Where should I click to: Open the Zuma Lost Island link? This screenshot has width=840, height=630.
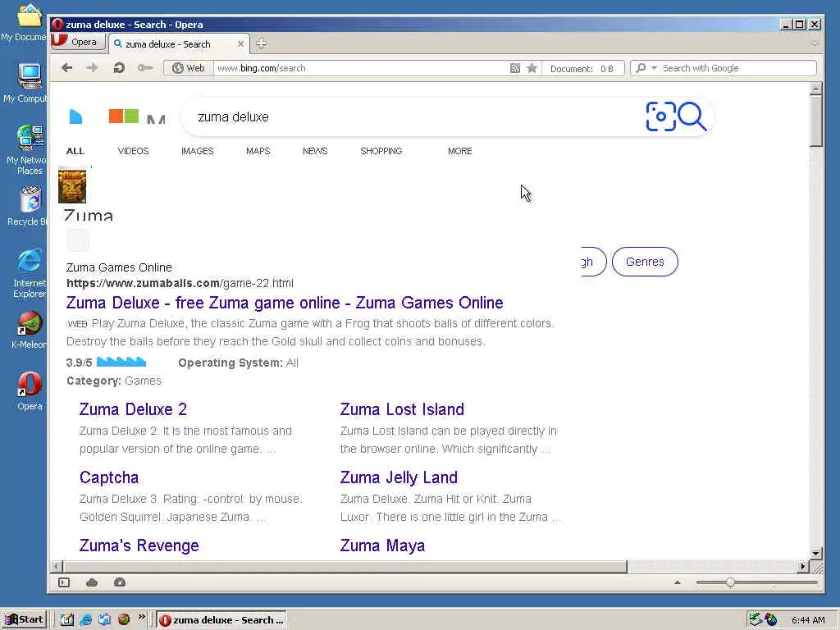pos(402,409)
